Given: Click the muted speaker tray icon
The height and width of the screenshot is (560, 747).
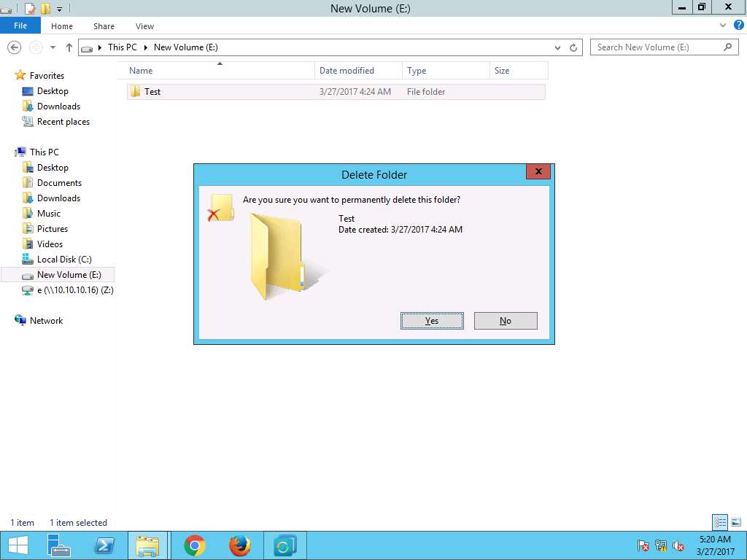Looking at the screenshot, I should click(x=678, y=545).
